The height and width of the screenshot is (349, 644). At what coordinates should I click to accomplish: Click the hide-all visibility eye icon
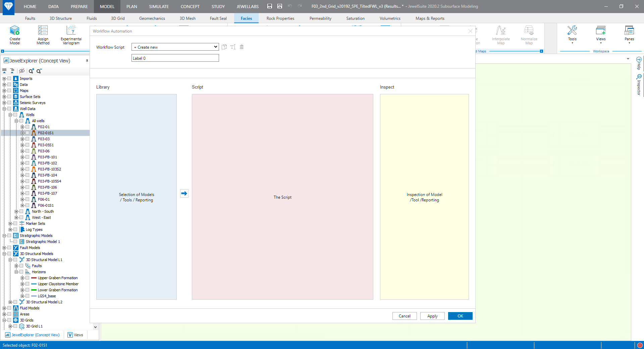pos(22,71)
